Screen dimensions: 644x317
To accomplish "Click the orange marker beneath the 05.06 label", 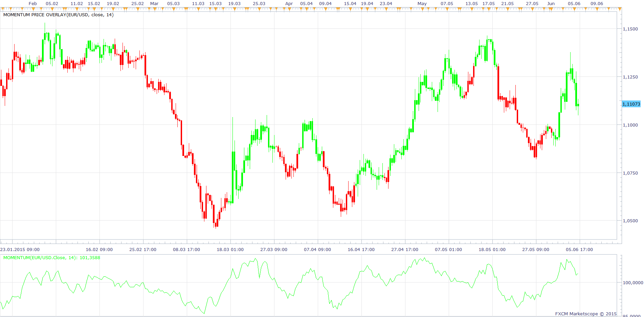I will coord(574,9).
